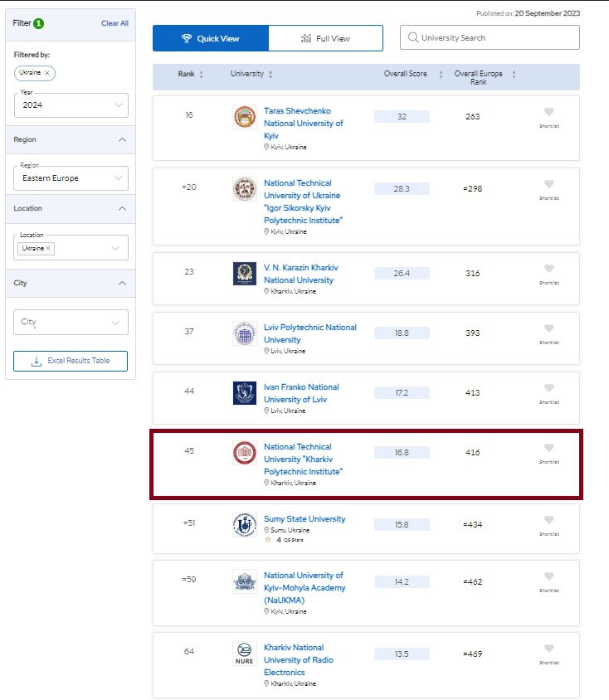Sort by Overall Europe Rank arrows

(514, 75)
